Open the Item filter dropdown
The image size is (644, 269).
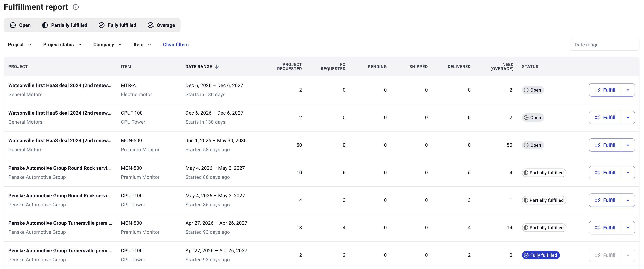coord(142,44)
